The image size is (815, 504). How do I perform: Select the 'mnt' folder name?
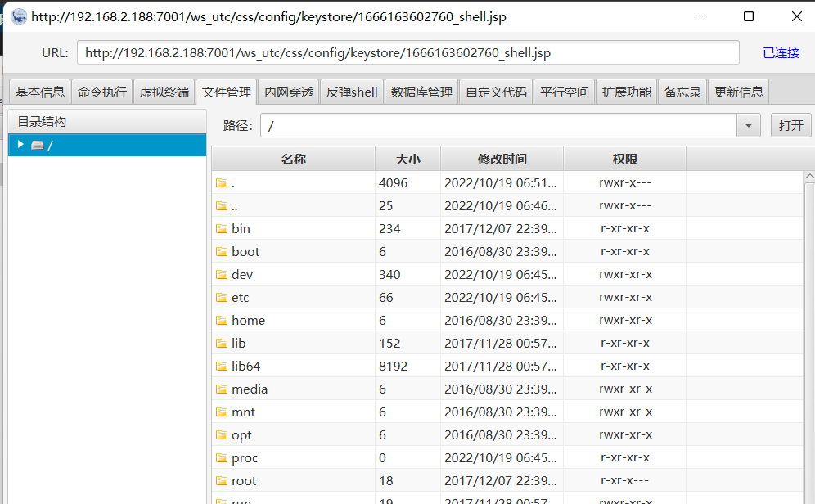[243, 412]
